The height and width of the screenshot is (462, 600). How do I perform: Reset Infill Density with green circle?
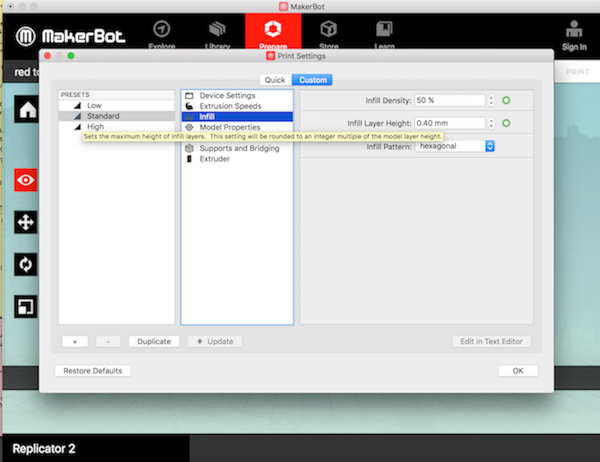pyautogui.click(x=506, y=100)
